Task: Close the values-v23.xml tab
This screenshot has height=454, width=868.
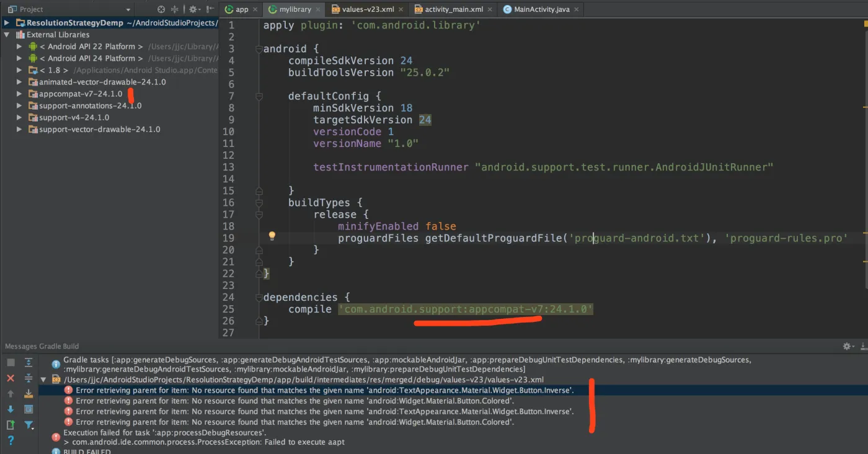Action: pos(401,9)
